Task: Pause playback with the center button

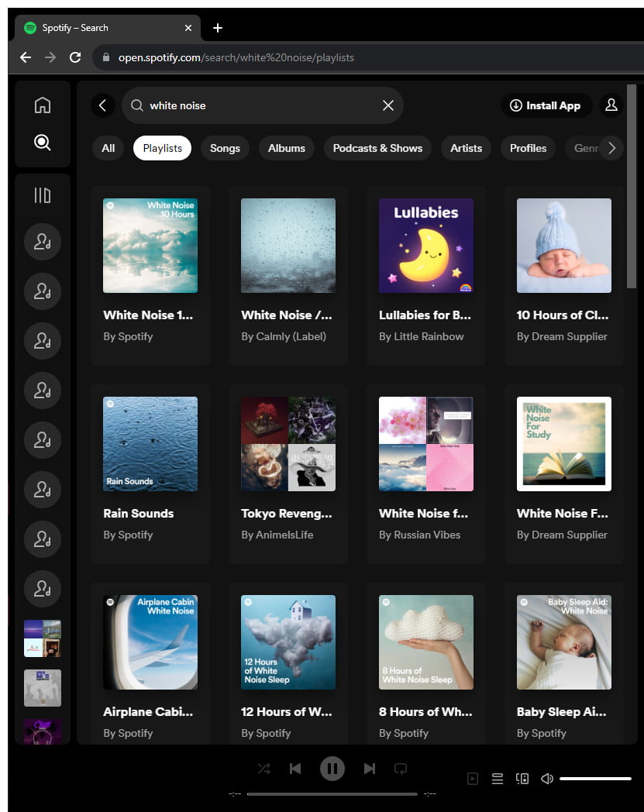Action: [x=332, y=769]
